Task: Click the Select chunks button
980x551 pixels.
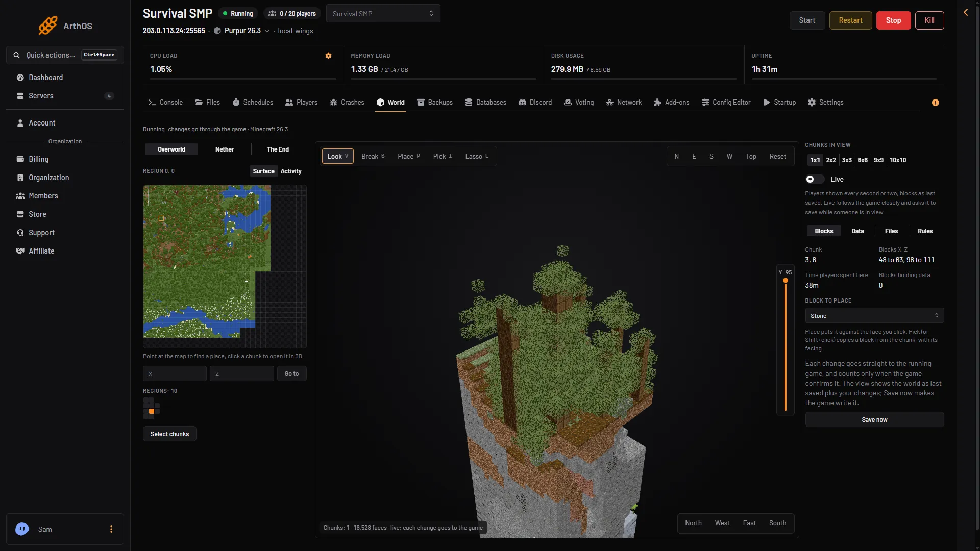Action: 169,434
